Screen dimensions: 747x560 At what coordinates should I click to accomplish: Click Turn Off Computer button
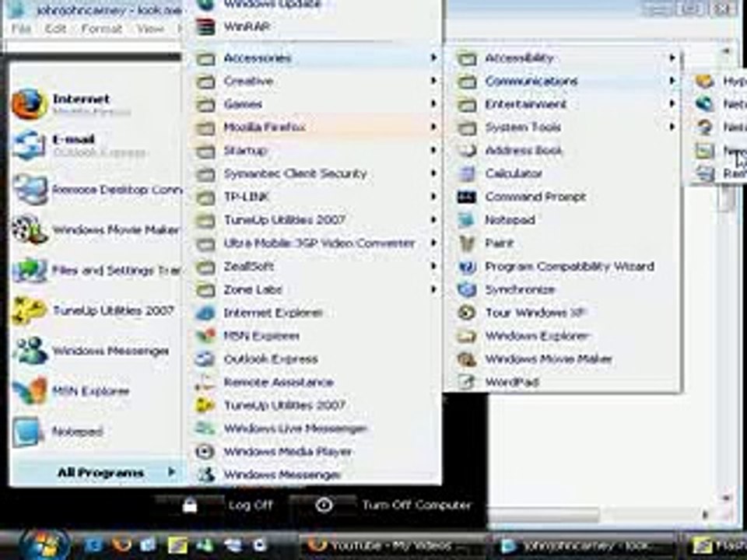point(394,505)
